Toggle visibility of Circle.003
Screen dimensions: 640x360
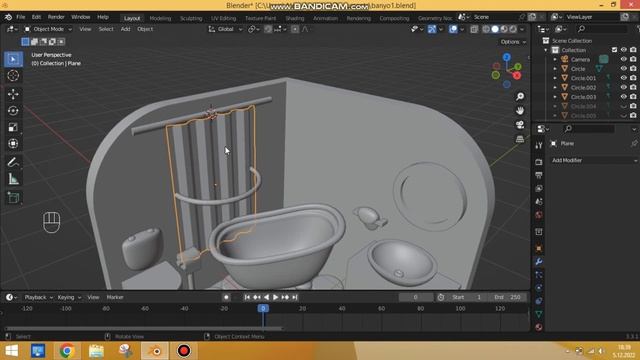click(x=623, y=97)
